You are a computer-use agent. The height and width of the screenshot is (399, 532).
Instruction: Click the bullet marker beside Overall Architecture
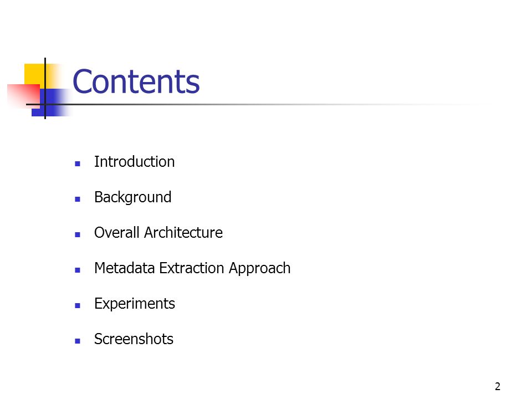(78, 234)
